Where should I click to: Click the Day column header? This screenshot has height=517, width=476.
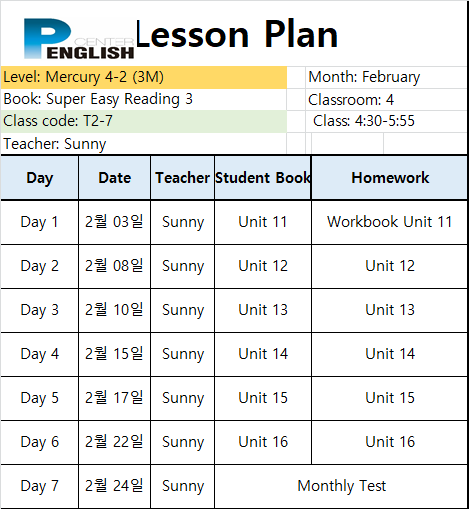(x=40, y=178)
